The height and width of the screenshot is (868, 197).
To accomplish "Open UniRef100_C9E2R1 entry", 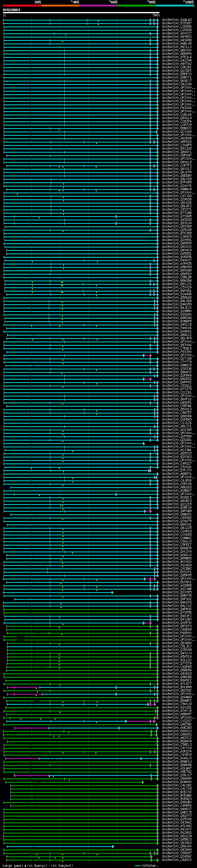I will (x=177, y=67).
